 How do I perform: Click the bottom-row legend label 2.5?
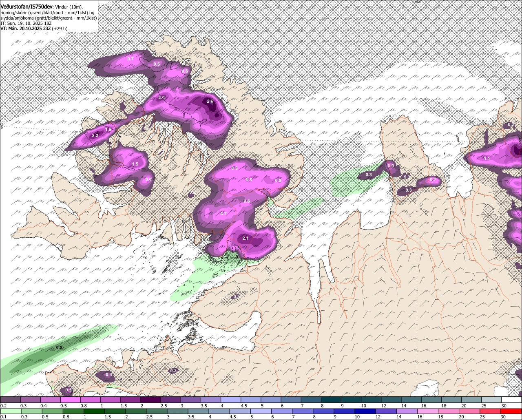[x=150, y=417]
